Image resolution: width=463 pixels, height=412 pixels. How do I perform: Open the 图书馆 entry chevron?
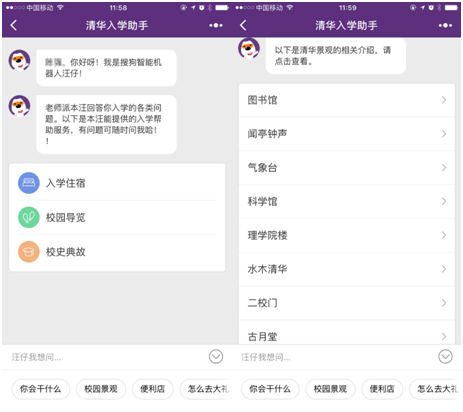[x=444, y=100]
